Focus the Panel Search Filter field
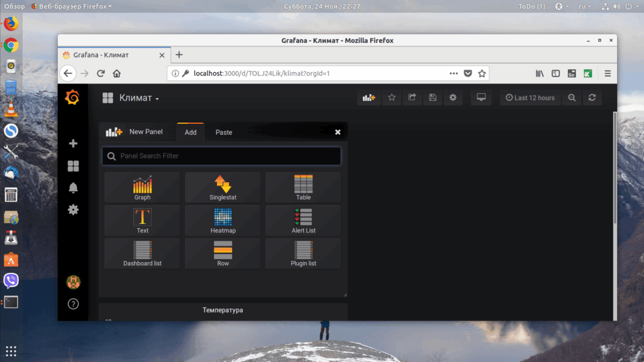The height and width of the screenshot is (362, 644). pyautogui.click(x=221, y=156)
